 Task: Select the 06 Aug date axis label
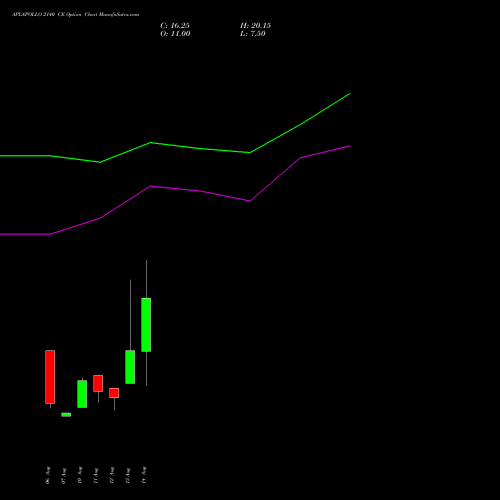coord(48,475)
